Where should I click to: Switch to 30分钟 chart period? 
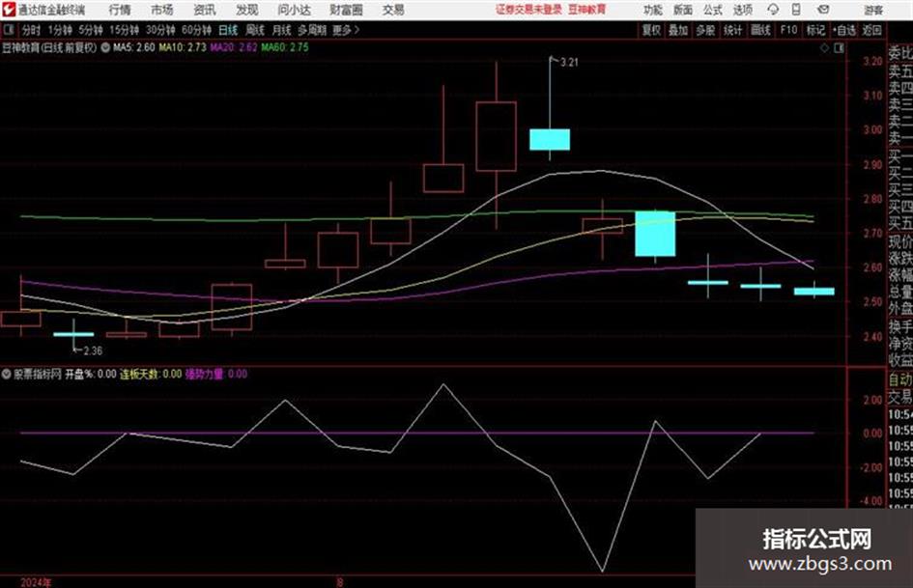[x=160, y=30]
